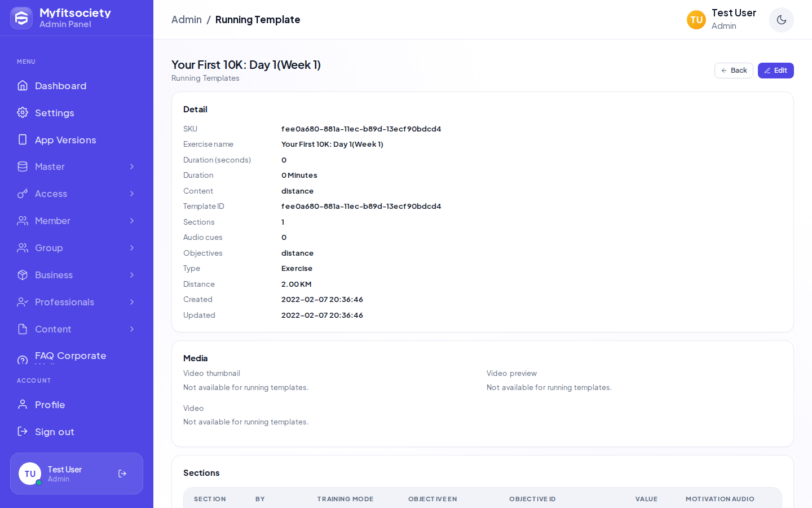Click the App Versions phone icon
This screenshot has height=508, width=812.
click(23, 139)
